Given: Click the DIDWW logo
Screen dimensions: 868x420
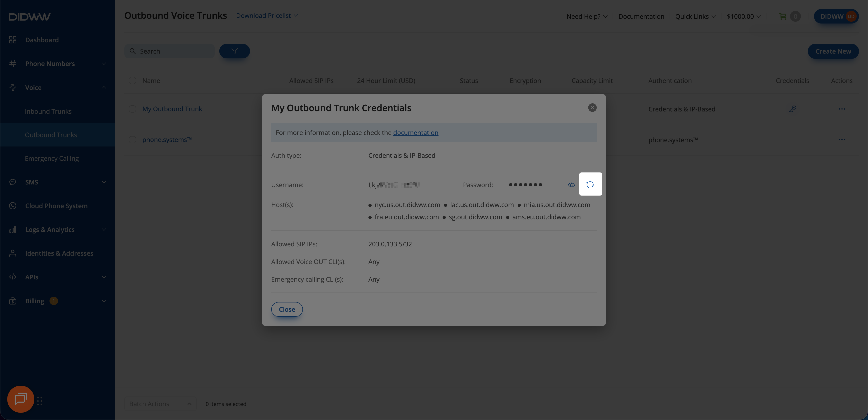Looking at the screenshot, I should [x=29, y=17].
